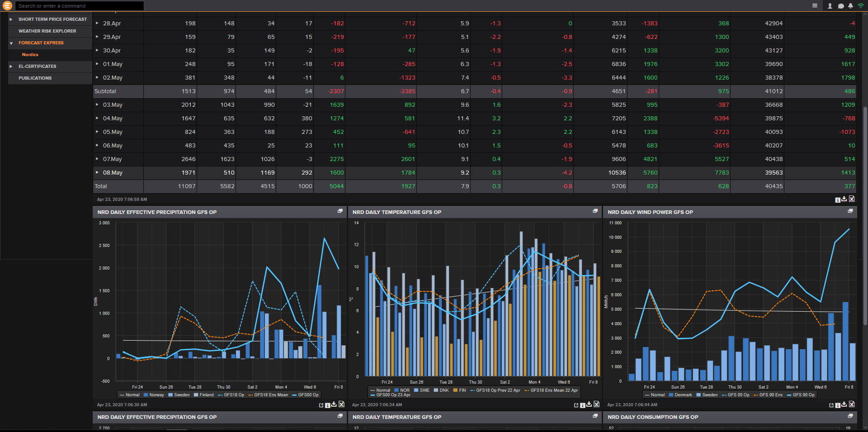The width and height of the screenshot is (868, 432).
Task: Show info for the temperature chart
Action: point(583,405)
